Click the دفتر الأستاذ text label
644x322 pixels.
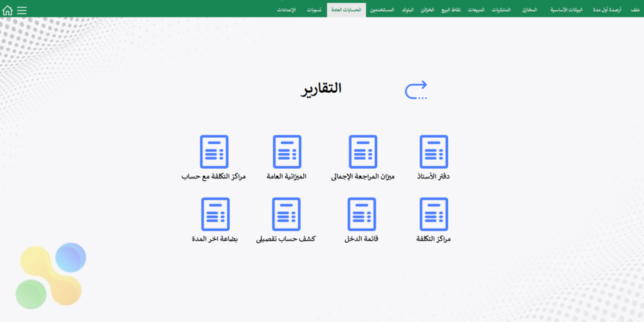[x=433, y=176]
